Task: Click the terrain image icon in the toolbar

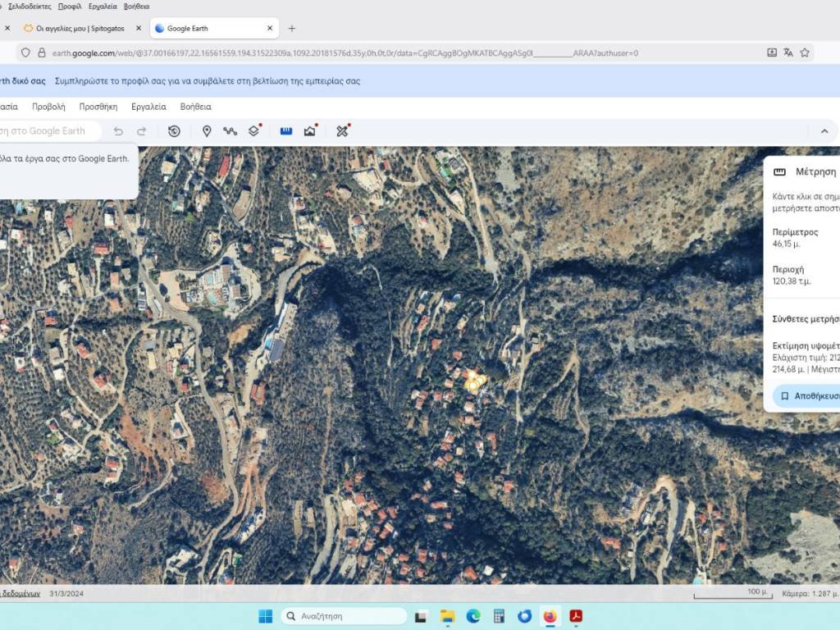Action: [310, 131]
